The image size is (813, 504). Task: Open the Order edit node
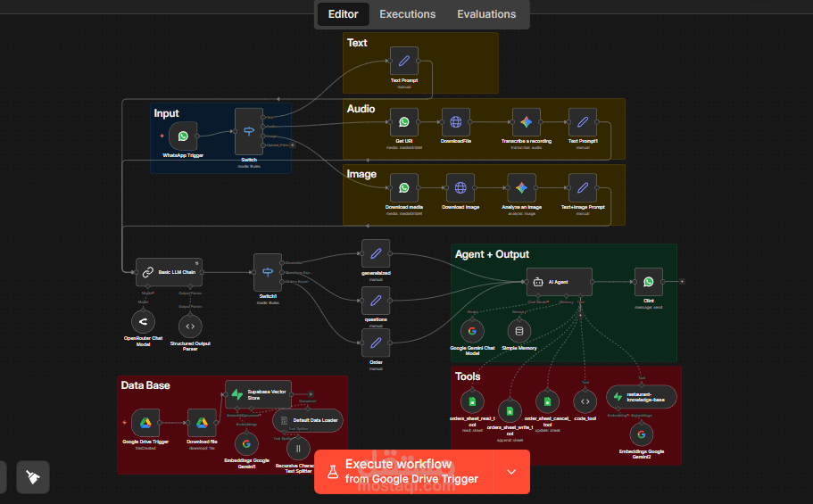[376, 343]
